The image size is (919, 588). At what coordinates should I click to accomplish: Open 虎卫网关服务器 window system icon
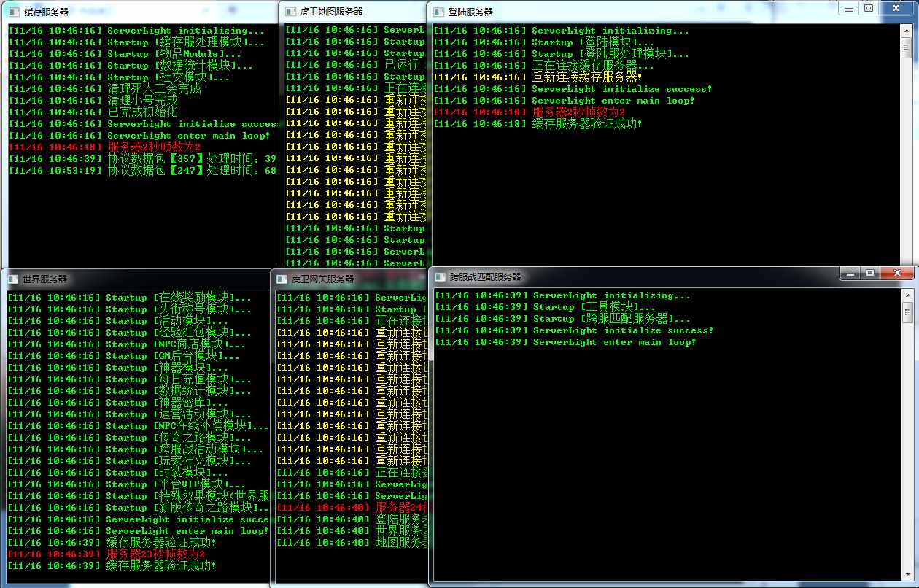click(x=281, y=279)
